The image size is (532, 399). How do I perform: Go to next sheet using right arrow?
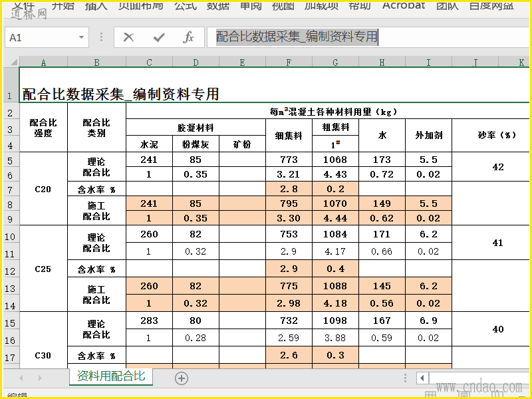pos(40,378)
